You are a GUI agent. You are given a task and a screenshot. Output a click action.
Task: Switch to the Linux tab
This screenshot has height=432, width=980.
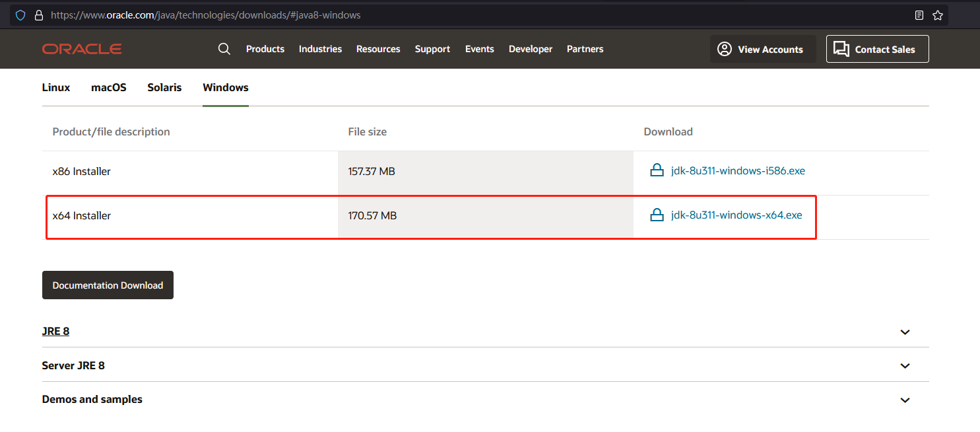tap(56, 87)
